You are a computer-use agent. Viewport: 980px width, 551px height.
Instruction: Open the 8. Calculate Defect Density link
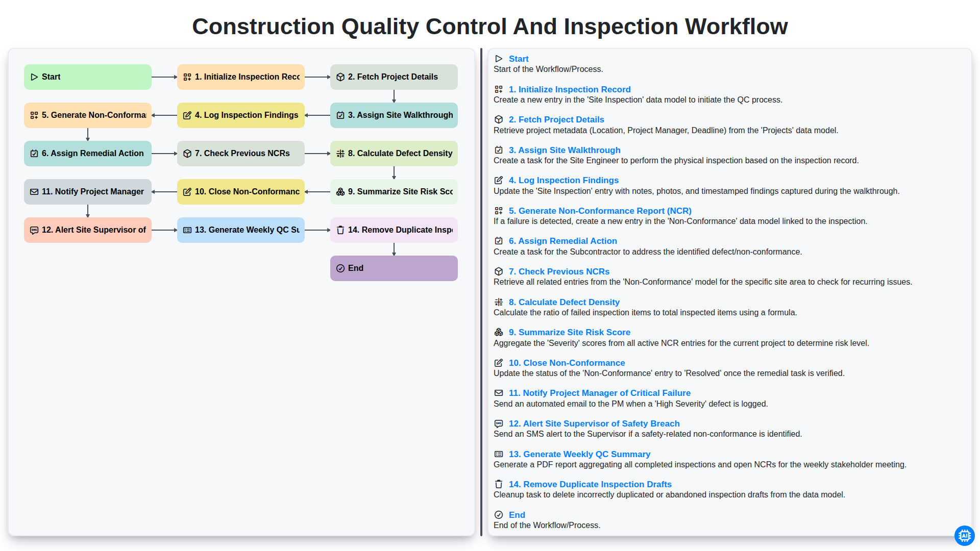564,302
